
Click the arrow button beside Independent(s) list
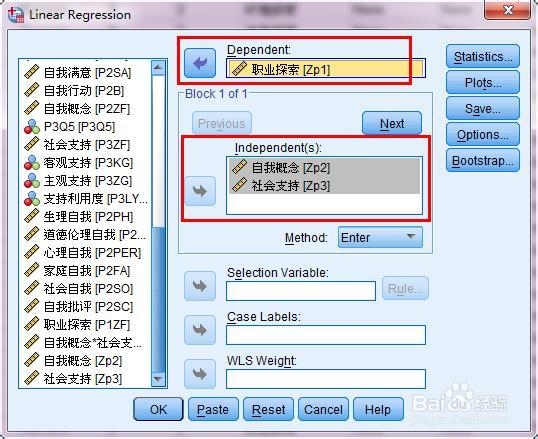coord(200,191)
